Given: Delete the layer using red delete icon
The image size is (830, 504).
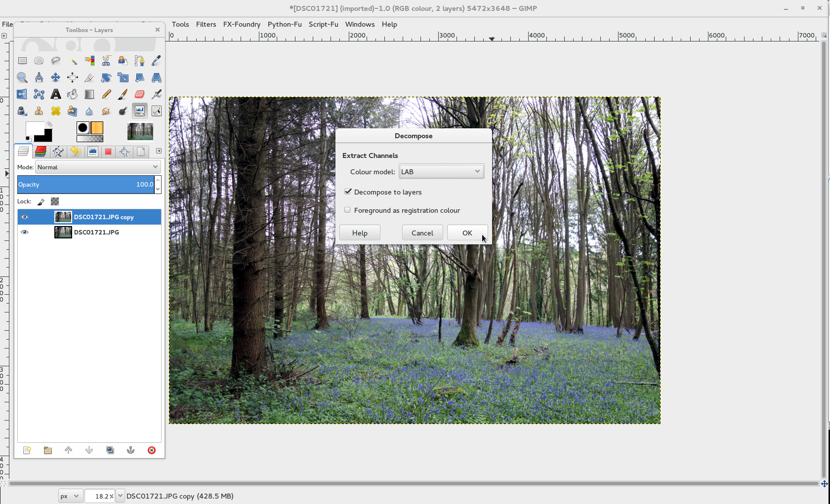Looking at the screenshot, I should [152, 450].
